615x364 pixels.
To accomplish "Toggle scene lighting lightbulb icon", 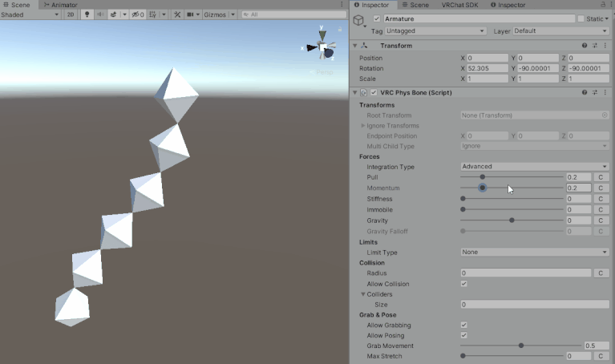I will click(x=87, y=14).
